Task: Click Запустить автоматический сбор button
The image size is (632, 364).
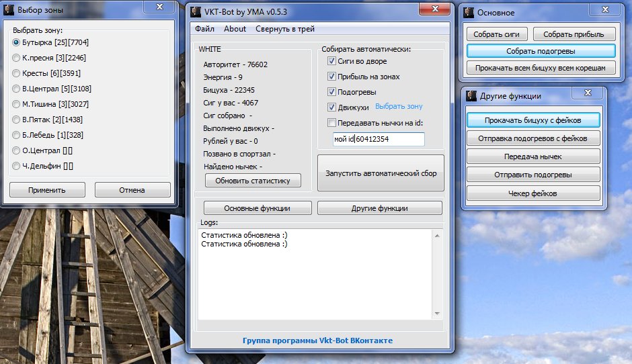Action: 381,173
